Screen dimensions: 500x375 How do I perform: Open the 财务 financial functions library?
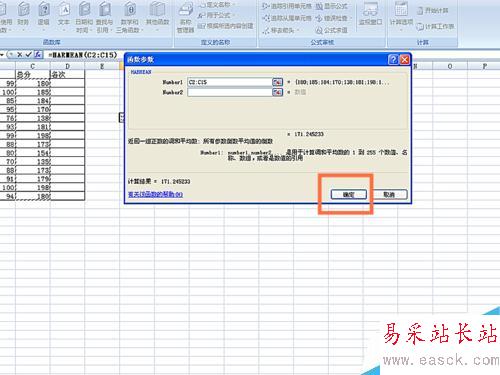(x=23, y=16)
